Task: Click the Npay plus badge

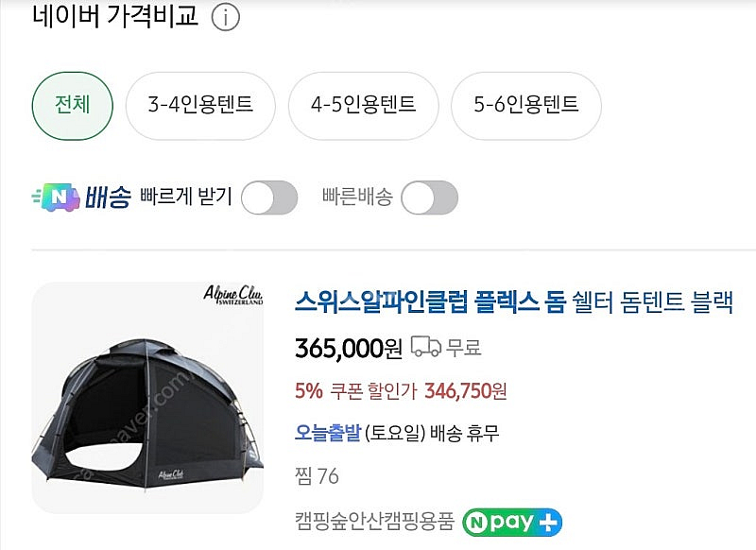Action: click(x=512, y=521)
